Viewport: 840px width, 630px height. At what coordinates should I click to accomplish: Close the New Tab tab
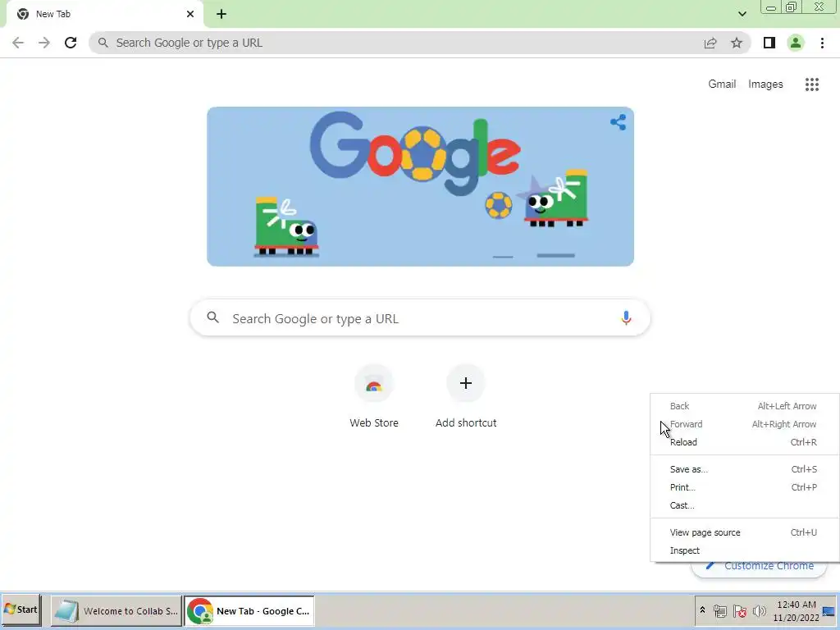pos(190,14)
